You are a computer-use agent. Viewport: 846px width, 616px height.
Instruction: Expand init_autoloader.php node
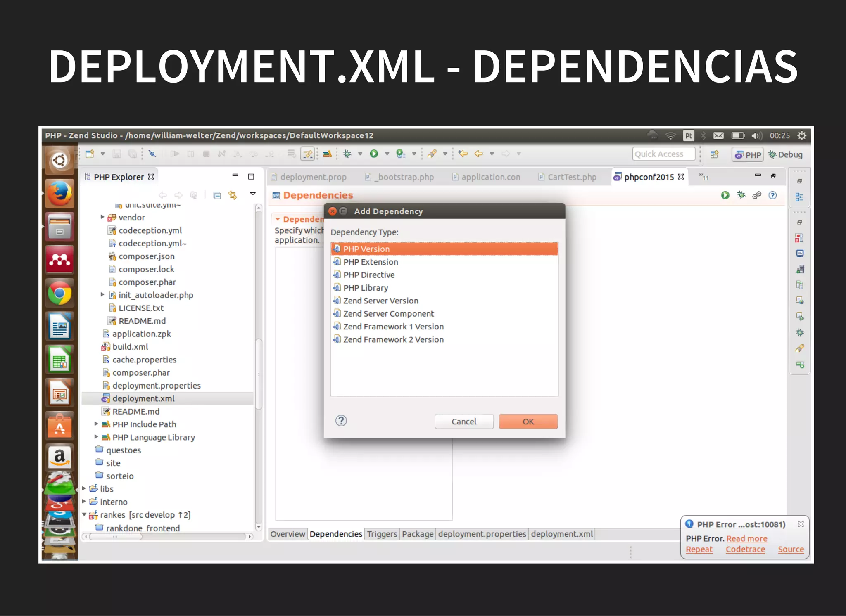pyautogui.click(x=102, y=294)
